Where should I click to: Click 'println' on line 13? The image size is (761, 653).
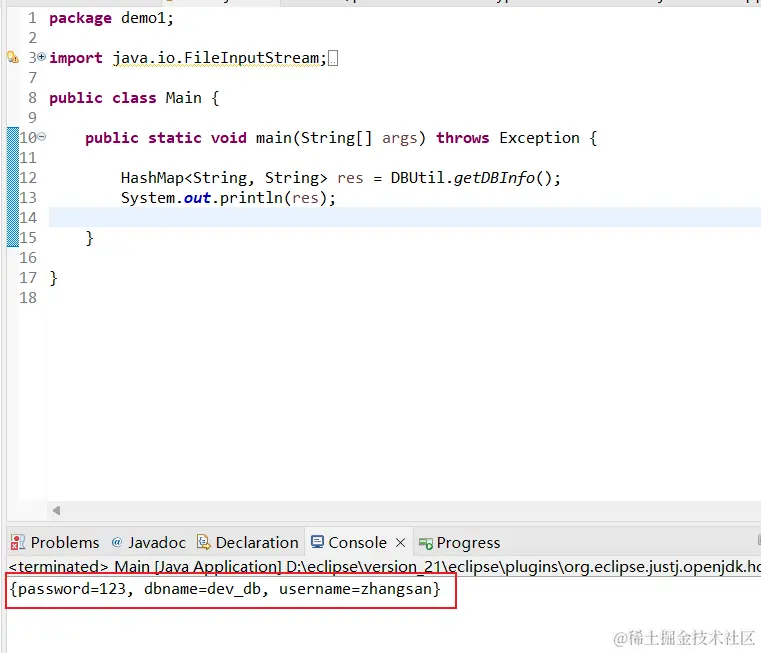[x=251, y=198]
